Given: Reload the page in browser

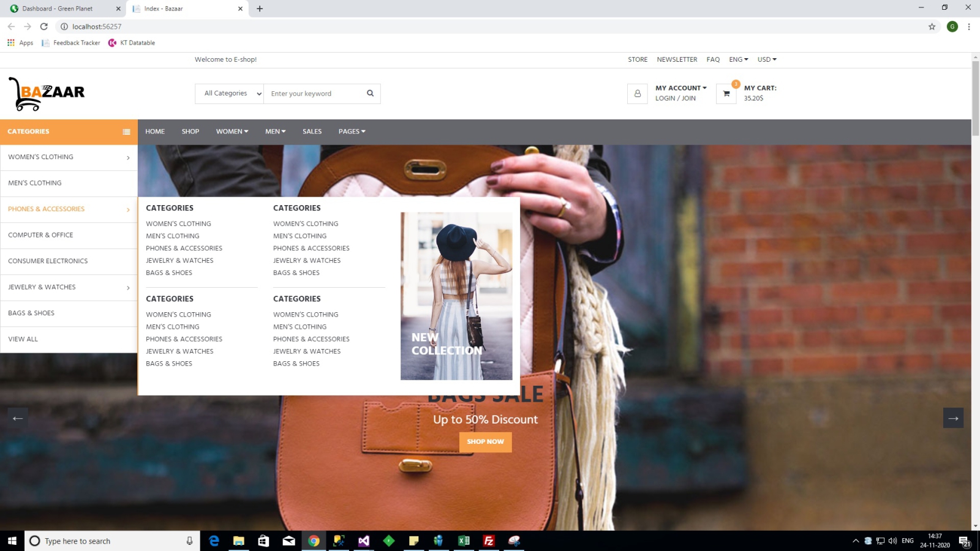Looking at the screenshot, I should coord(44,26).
